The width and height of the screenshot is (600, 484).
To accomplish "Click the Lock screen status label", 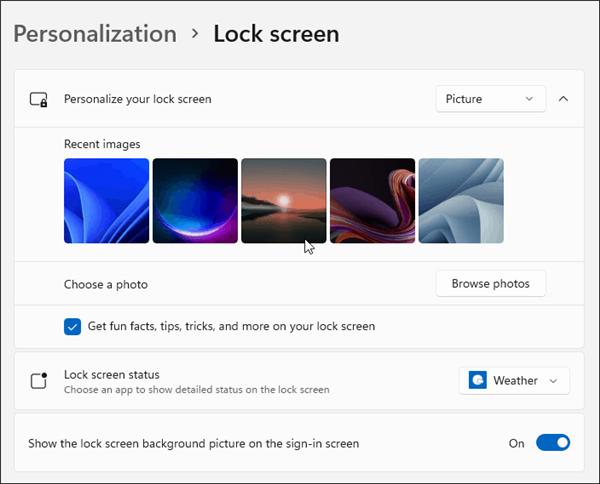I will (x=112, y=374).
